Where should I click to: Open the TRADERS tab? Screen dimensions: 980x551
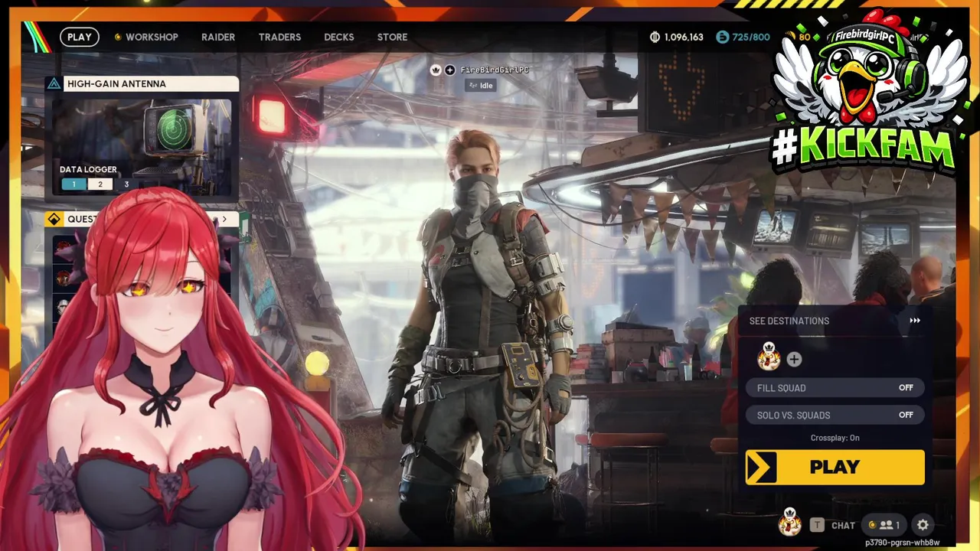click(279, 37)
